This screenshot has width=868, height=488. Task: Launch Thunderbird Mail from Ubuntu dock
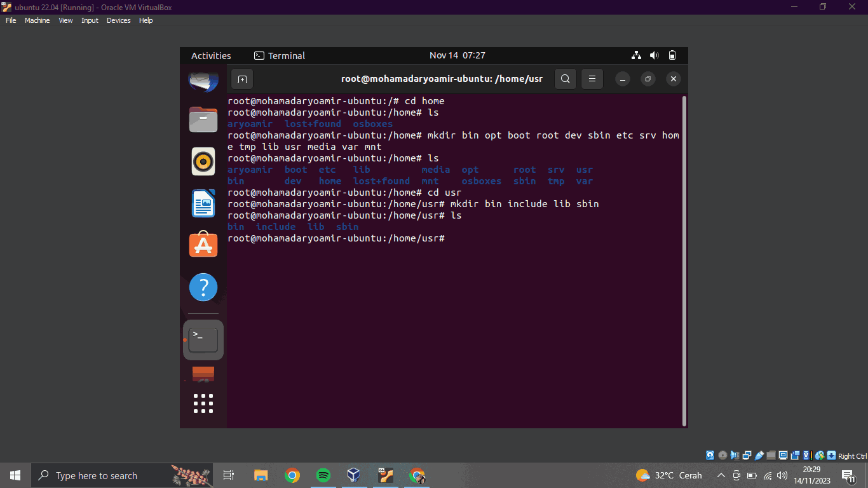(203, 83)
